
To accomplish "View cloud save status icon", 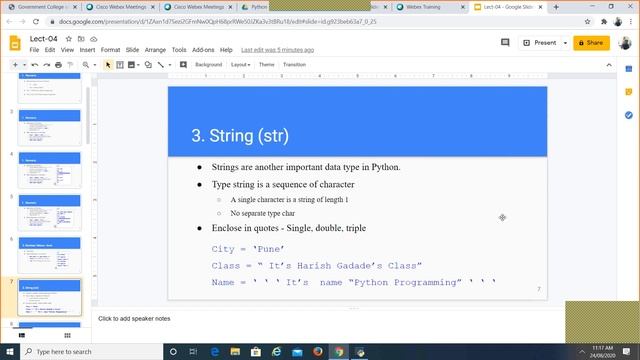I will click(x=93, y=39).
